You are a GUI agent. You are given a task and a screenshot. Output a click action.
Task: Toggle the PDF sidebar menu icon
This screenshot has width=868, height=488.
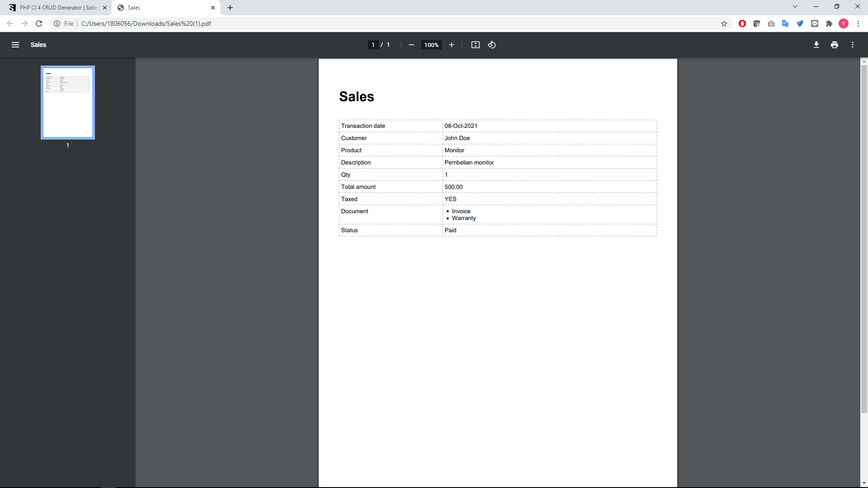(x=15, y=45)
